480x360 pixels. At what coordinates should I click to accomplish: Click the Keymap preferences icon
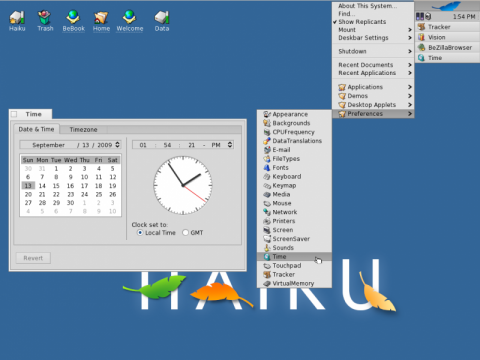(267, 185)
